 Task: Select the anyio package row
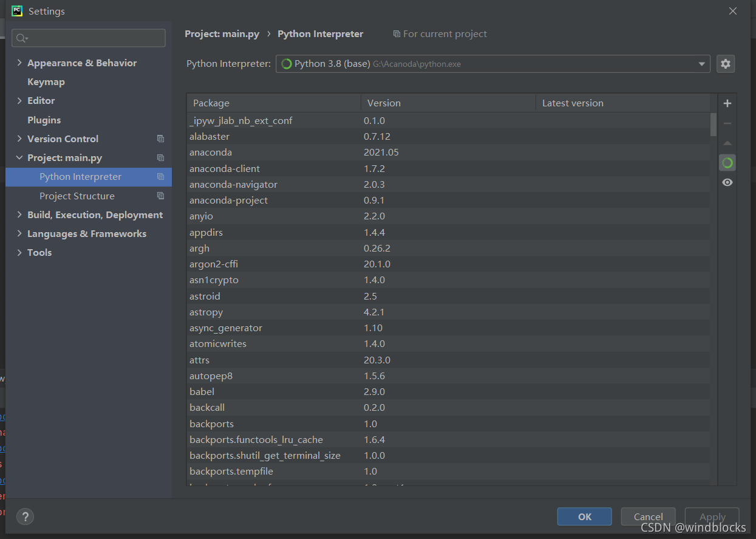(448, 216)
